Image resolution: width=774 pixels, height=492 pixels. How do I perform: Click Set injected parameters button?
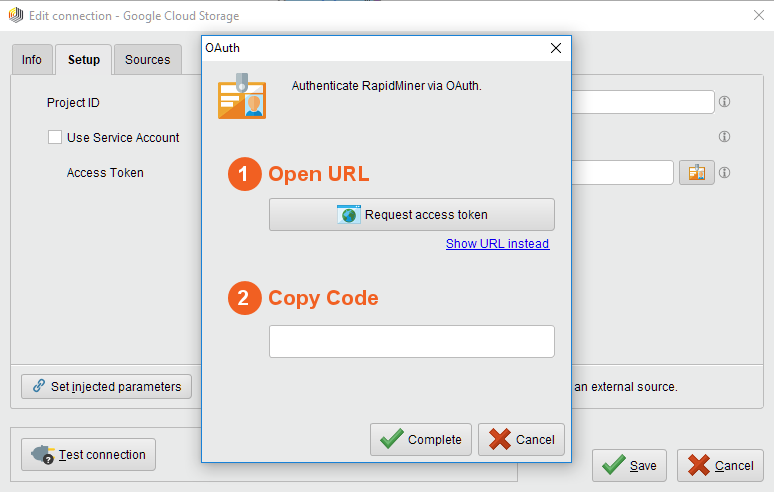coord(106,386)
